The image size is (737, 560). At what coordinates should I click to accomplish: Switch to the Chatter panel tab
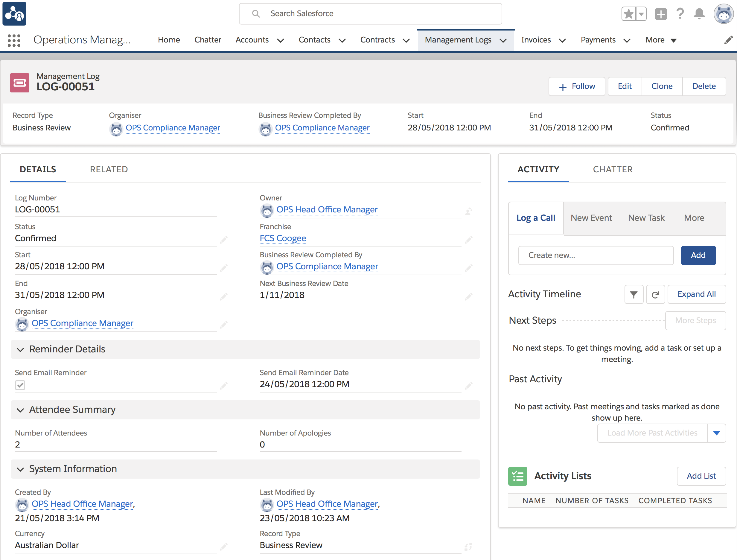(613, 169)
